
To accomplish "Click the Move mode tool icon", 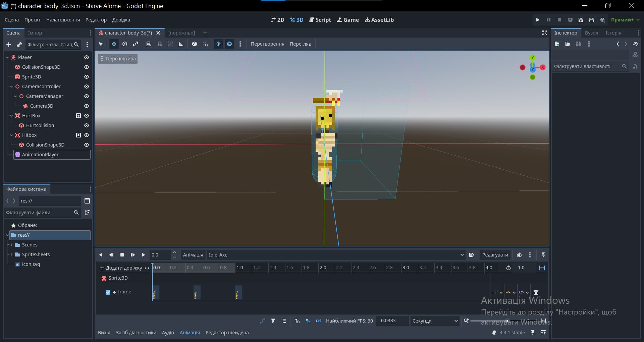I will coord(114,44).
